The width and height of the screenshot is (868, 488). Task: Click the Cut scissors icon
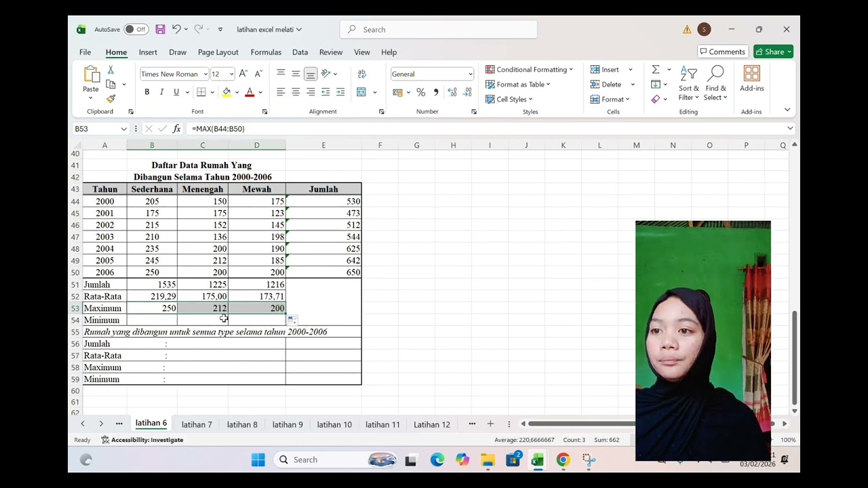click(x=111, y=70)
